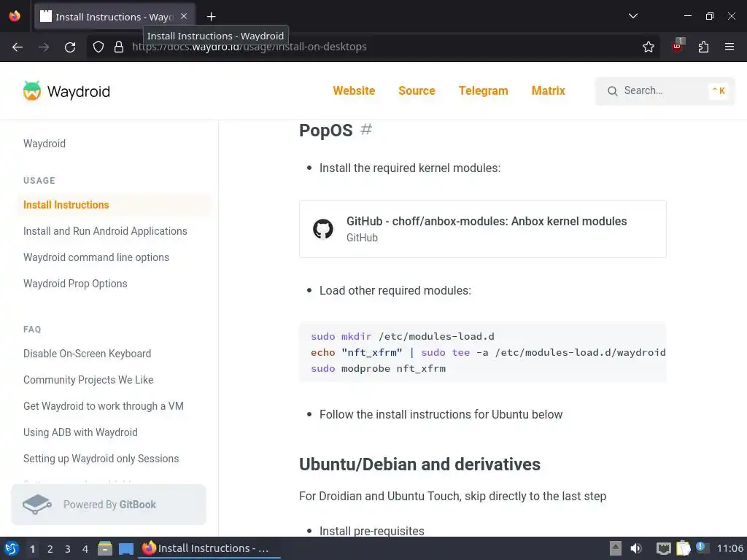This screenshot has height=560, width=747.
Task: Open the Firefox hamburger menu
Action: click(729, 47)
